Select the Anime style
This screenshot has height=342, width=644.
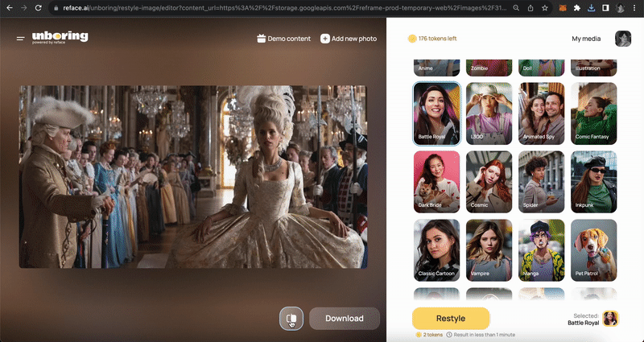pos(436,68)
